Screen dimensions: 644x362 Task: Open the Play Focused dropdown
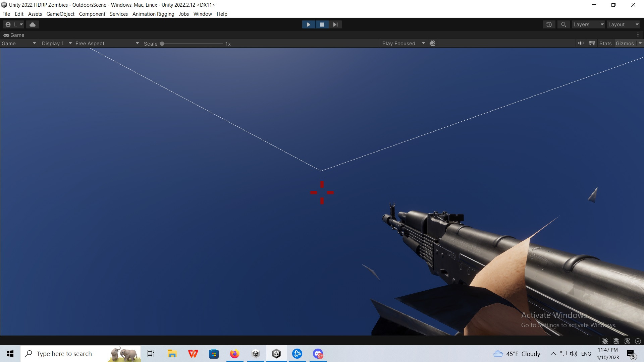pos(403,44)
